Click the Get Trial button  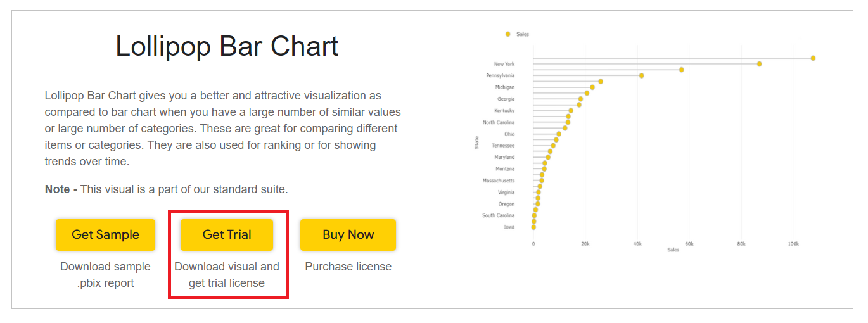227,234
